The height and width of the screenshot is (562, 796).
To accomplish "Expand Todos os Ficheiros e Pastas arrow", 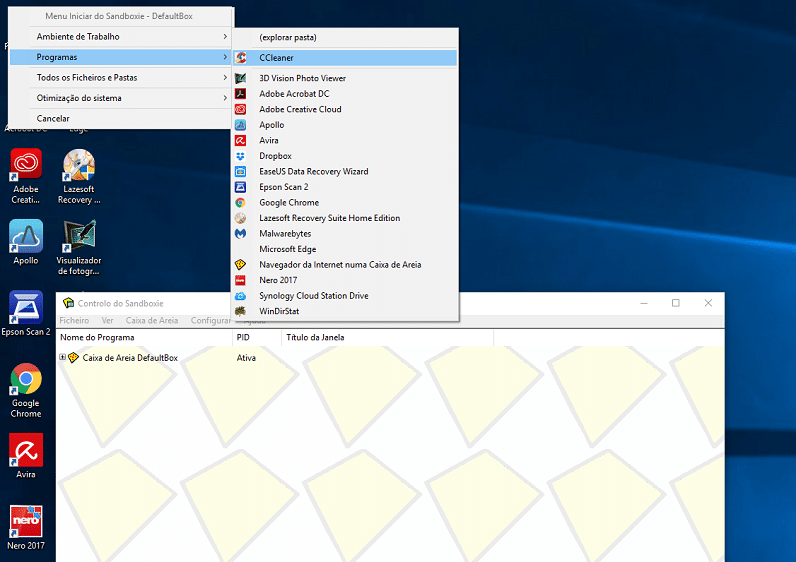I will coord(225,77).
